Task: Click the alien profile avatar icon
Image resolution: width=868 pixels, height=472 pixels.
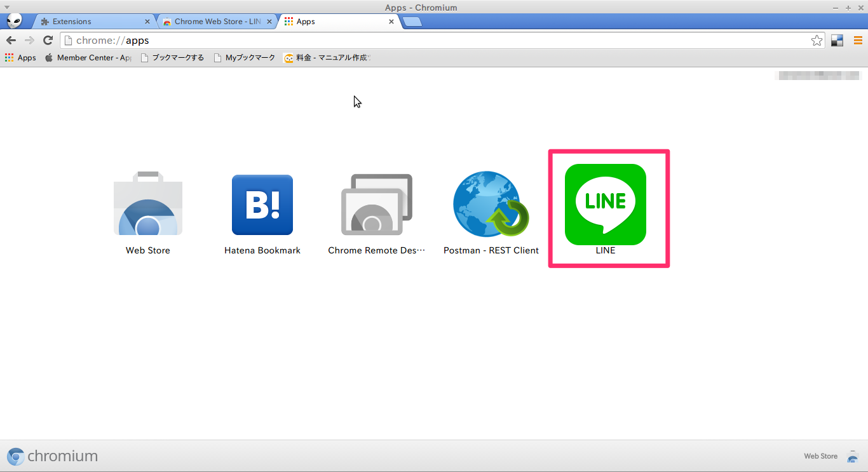Action: pos(14,21)
